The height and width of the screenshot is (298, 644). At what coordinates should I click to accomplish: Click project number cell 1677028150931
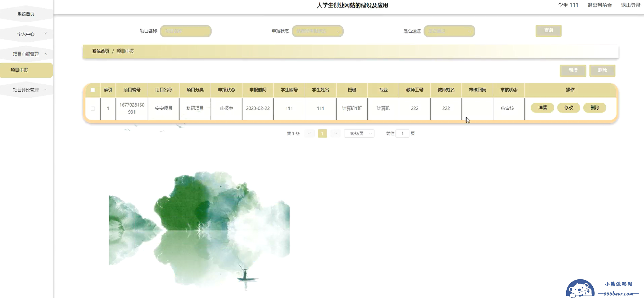pos(132,108)
